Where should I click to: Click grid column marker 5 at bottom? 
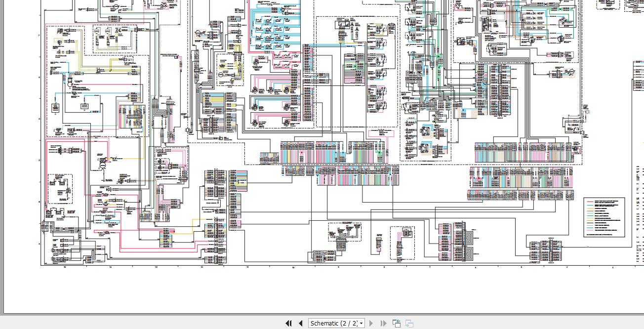coord(521,267)
